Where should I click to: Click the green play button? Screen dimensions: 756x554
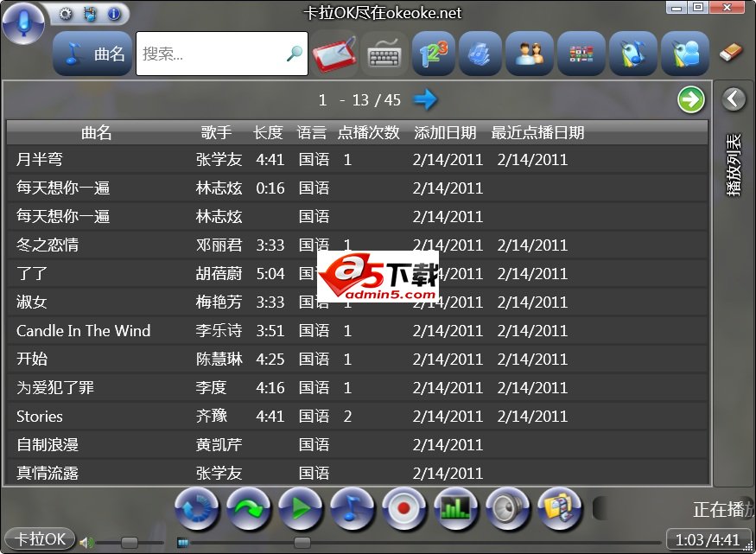click(301, 509)
